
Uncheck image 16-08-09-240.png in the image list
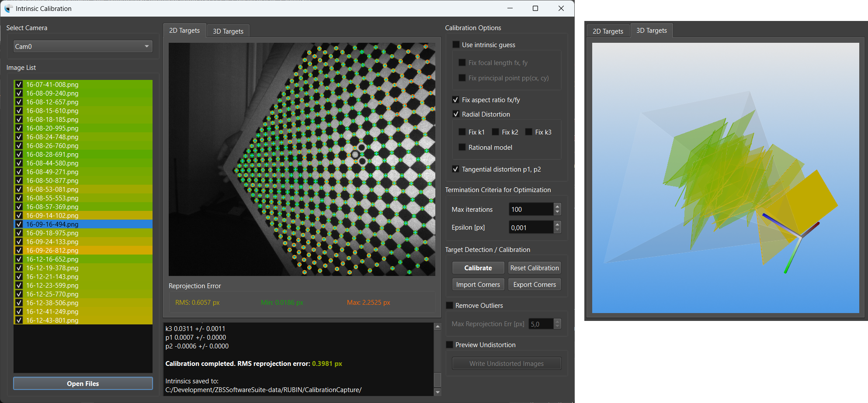click(19, 93)
